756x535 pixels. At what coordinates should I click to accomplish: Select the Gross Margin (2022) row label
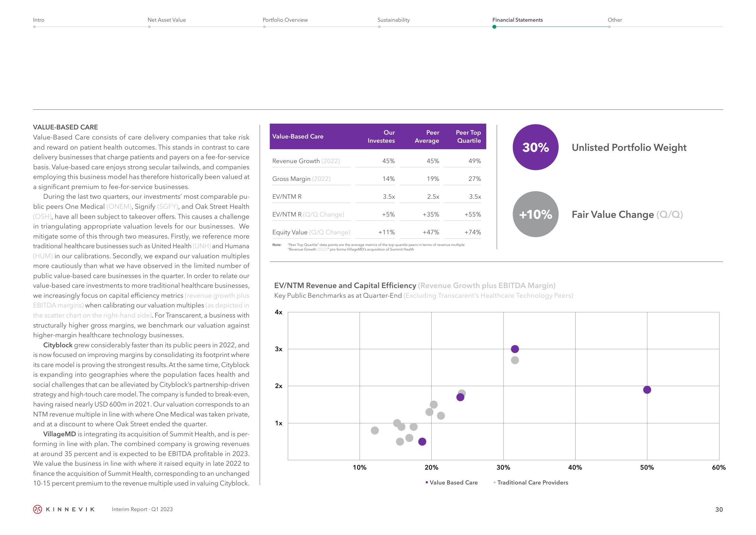point(301,179)
